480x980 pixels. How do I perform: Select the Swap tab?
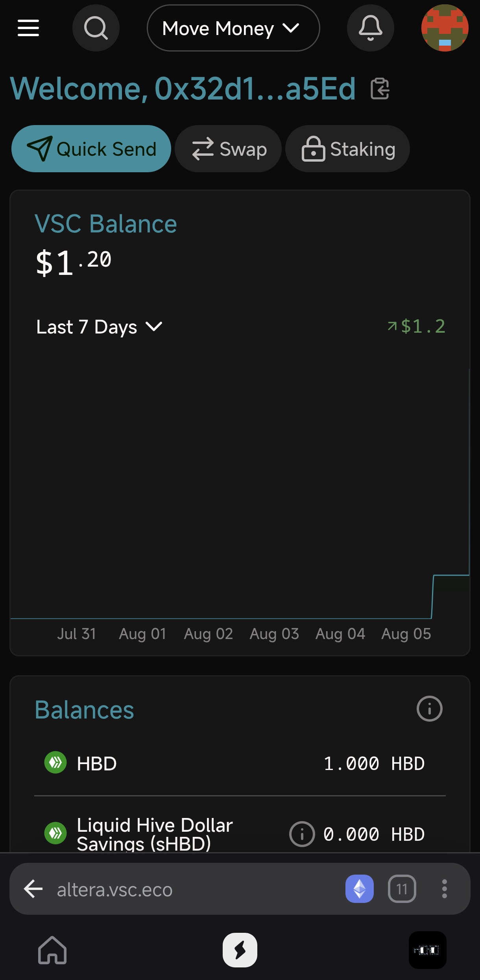pyautogui.click(x=228, y=149)
